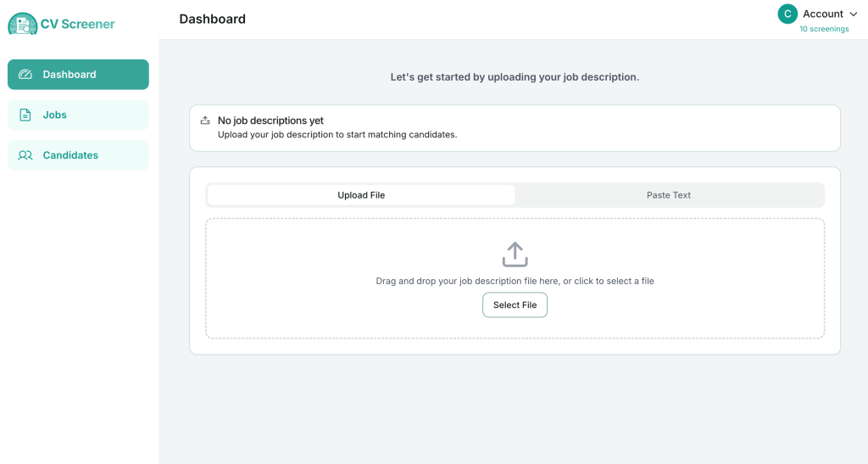Click the small upload icon beside 'No job descriptions yet'
This screenshot has width=868, height=464.
pos(205,120)
